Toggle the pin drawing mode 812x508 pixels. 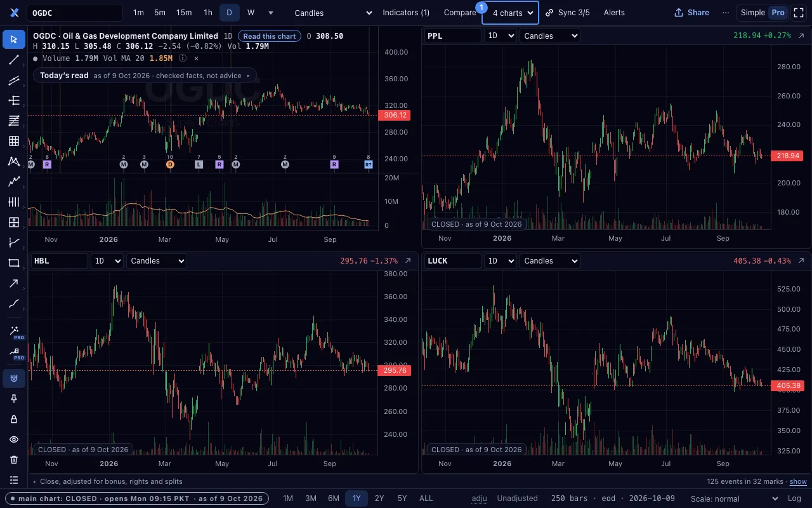[14, 399]
